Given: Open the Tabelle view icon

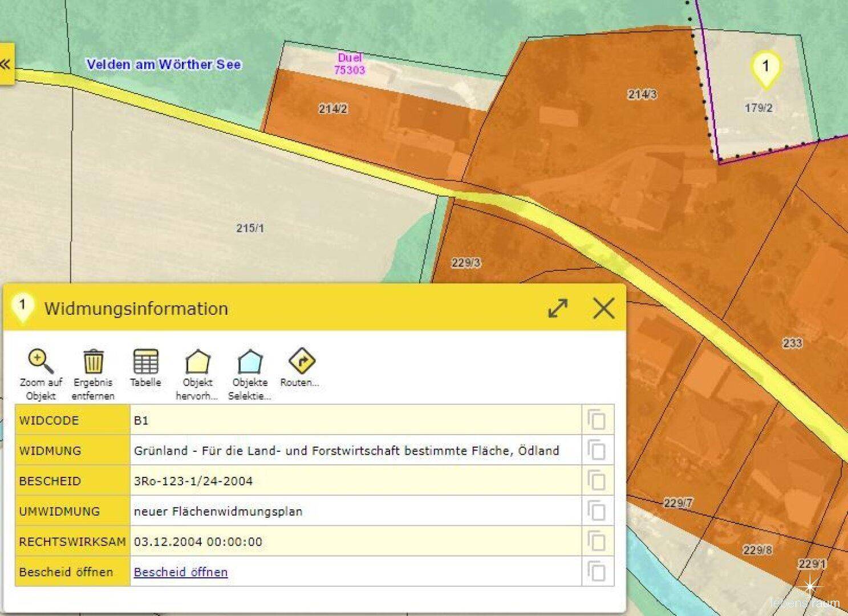Looking at the screenshot, I should 145,361.
